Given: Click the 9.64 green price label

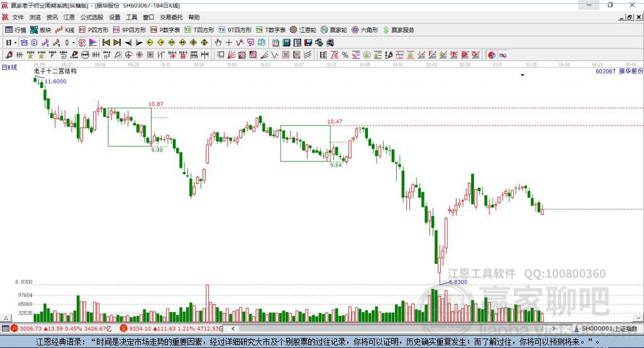Looking at the screenshot, I should [336, 165].
